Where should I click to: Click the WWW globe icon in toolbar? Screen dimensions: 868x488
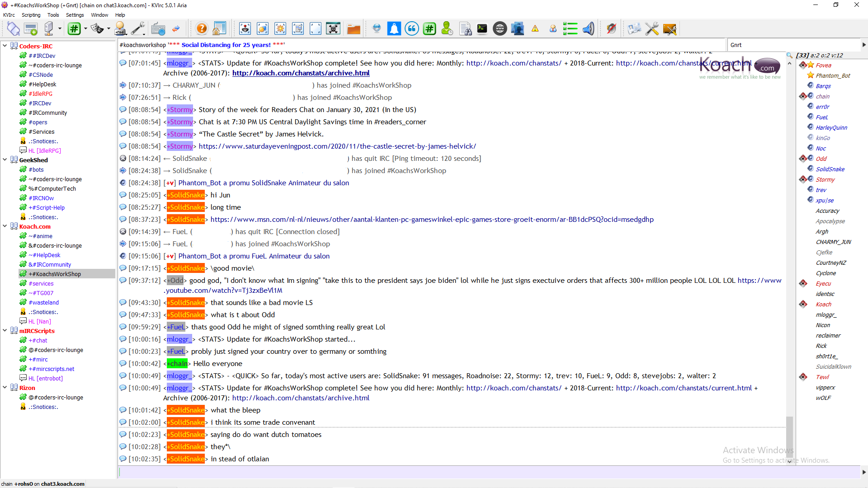point(500,29)
